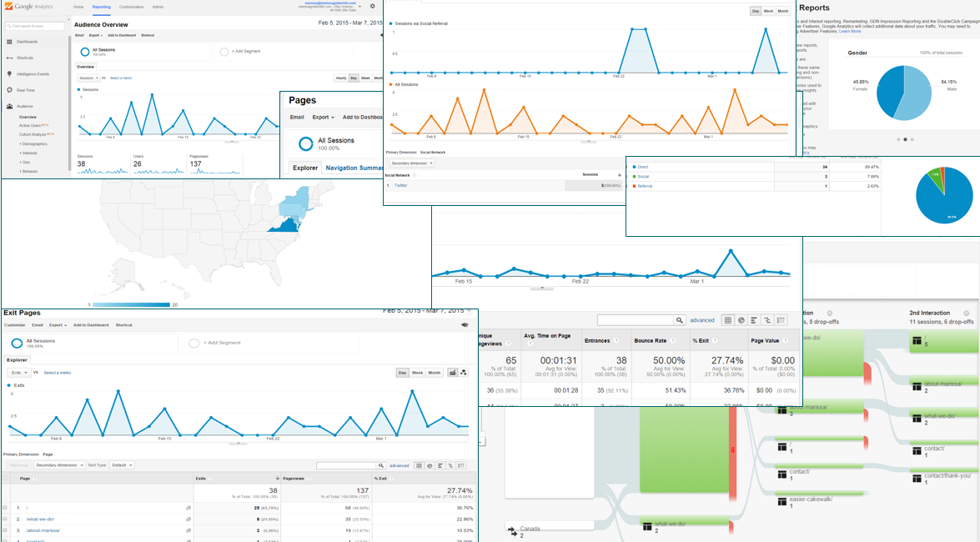Check /what-we-do/ row checkbox
The image size is (980, 542).
coord(5,519)
